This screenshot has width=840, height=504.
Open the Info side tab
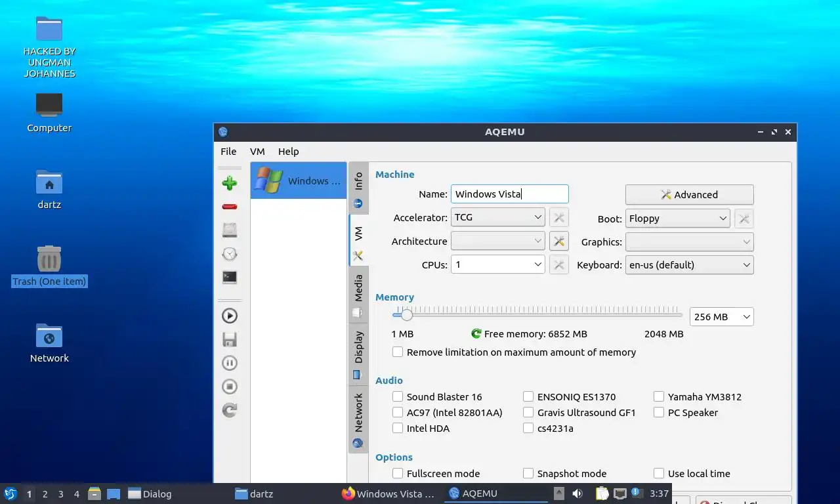(358, 188)
